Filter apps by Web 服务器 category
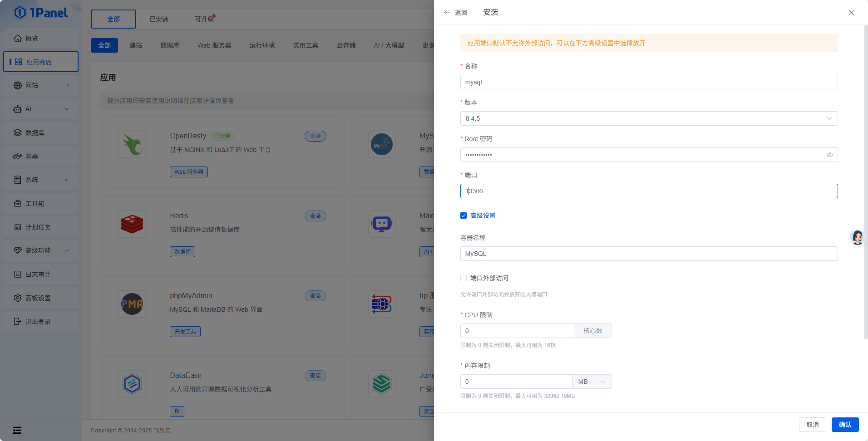Viewport: 868px width, 441px height. [x=214, y=45]
